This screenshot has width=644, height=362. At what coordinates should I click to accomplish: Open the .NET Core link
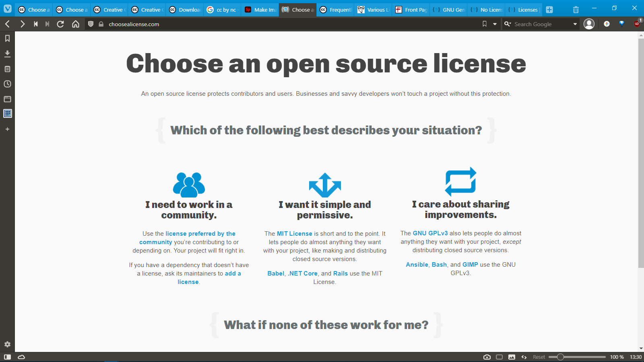pos(303,274)
